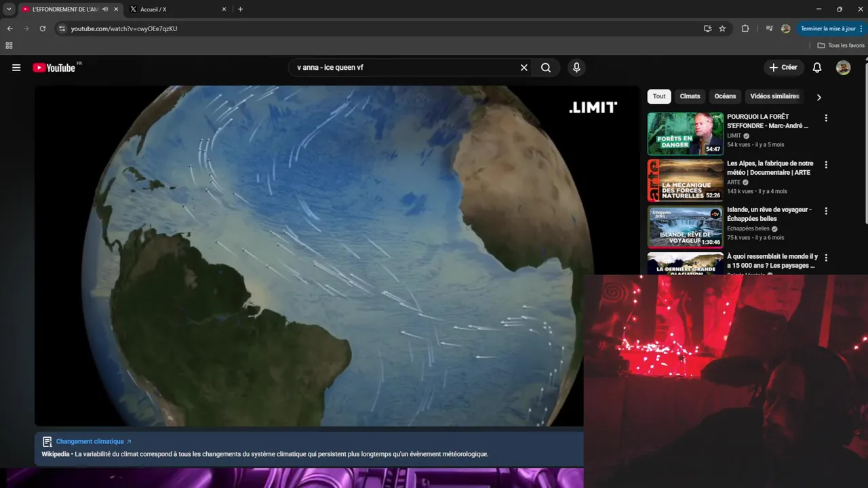
Task: Close the Accueil / X tab
Action: [x=224, y=9]
